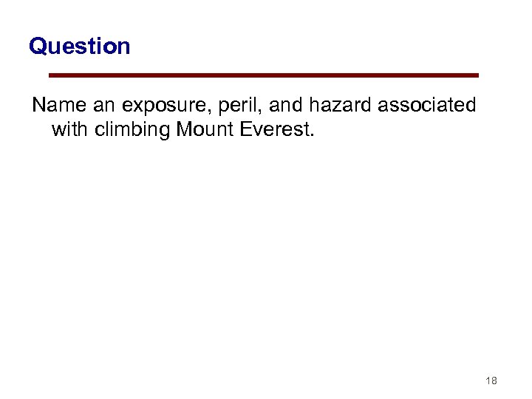532x399 pixels.
Task: Click the capital "N" in "Name"
Action: [x=38, y=106]
